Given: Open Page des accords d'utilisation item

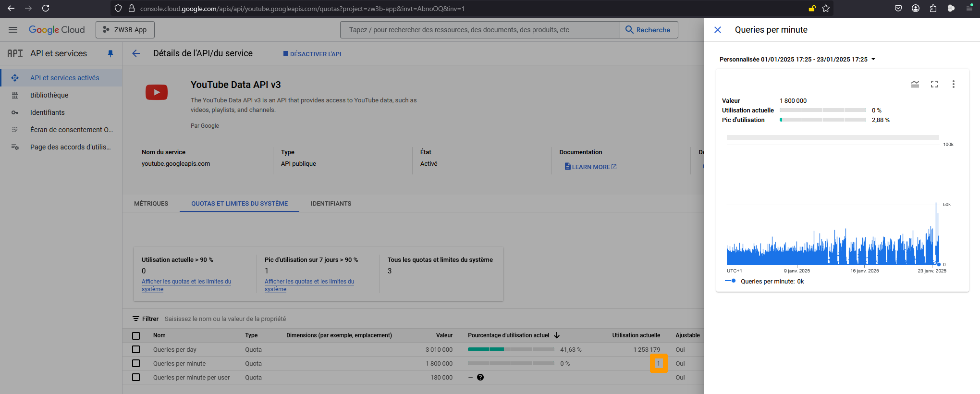Looking at the screenshot, I should tap(61, 147).
